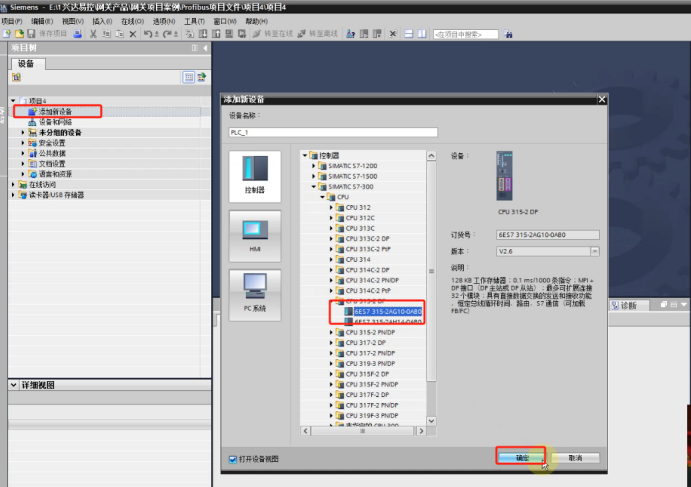This screenshot has width=691, height=487.
Task: Expand the 公共数据 node
Action: (x=23, y=153)
